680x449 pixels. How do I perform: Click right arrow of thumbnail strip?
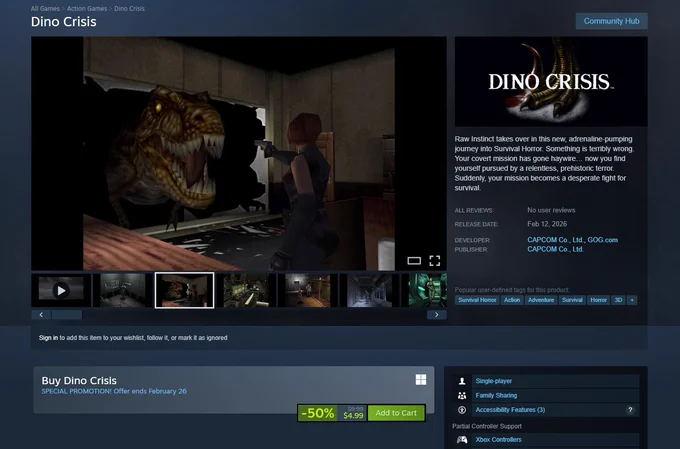437,315
